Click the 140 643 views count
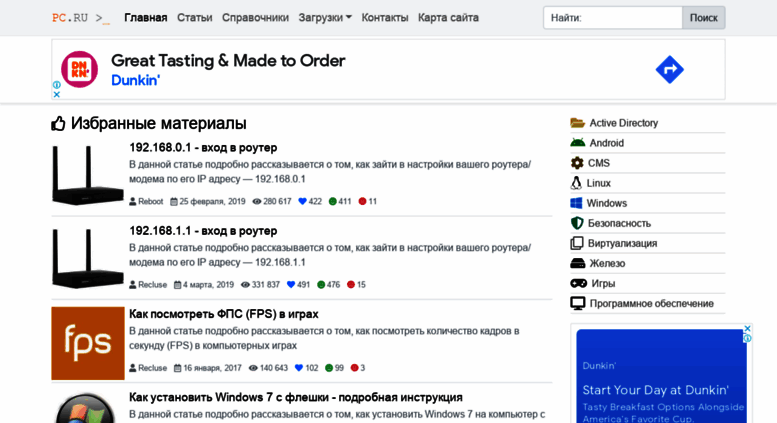Image resolution: width=777 pixels, height=423 pixels. pos(274,368)
